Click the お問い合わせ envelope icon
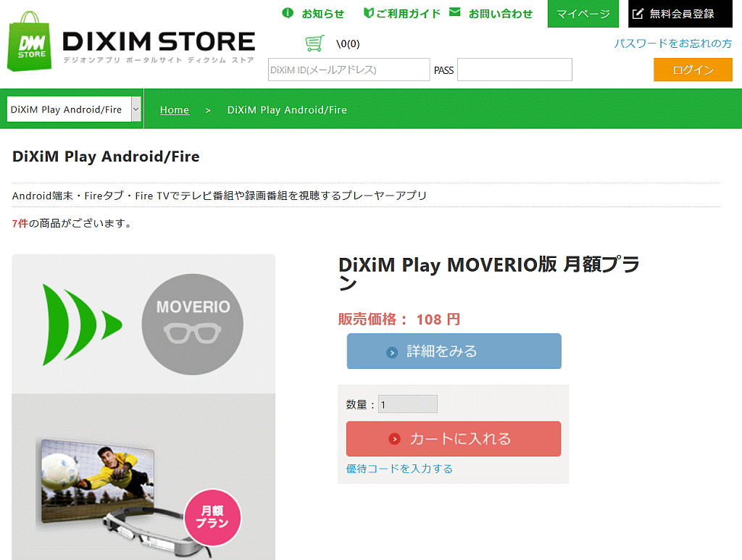Image resolution: width=742 pixels, height=560 pixels. [455, 12]
